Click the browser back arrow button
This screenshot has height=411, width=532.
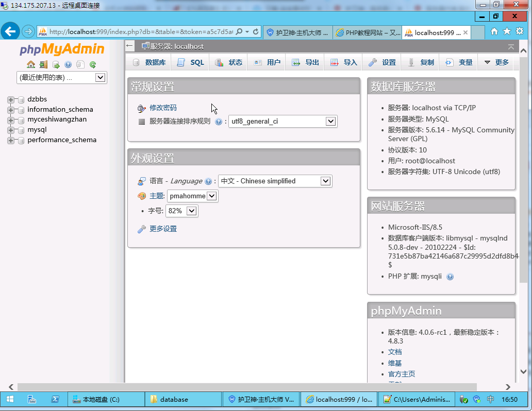(x=10, y=31)
